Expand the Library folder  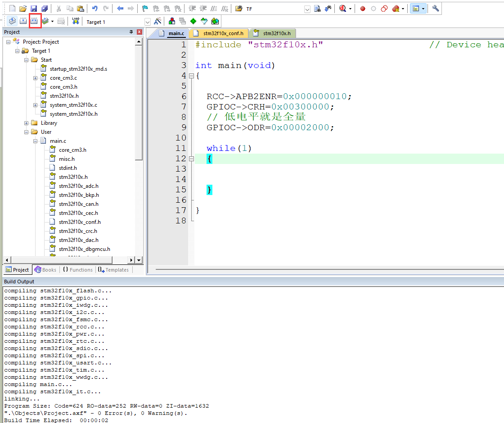27,123
